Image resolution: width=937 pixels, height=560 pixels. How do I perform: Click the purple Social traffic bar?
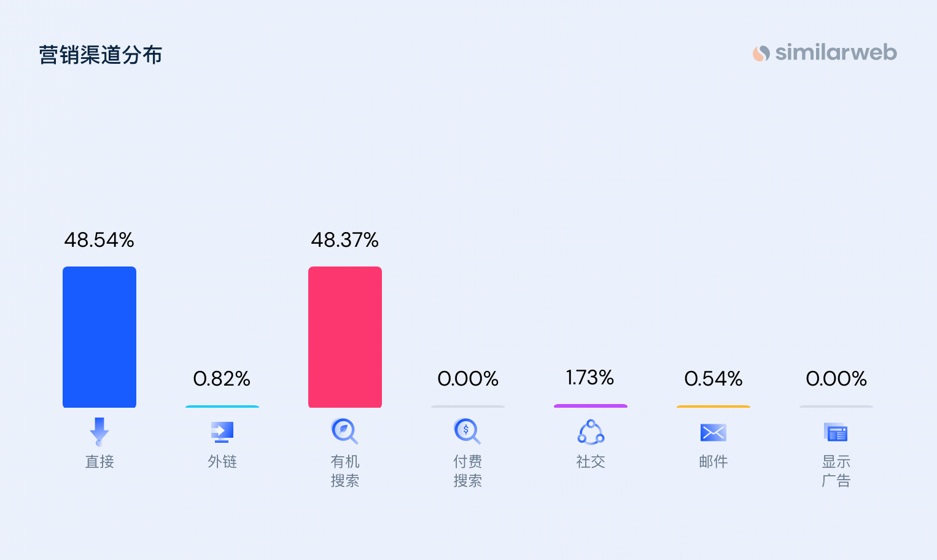[x=591, y=406]
